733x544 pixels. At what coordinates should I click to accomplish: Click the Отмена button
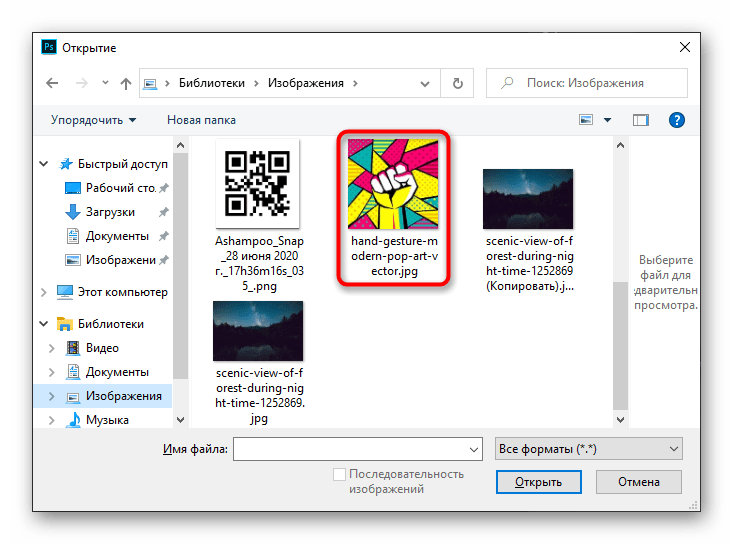pos(639,482)
